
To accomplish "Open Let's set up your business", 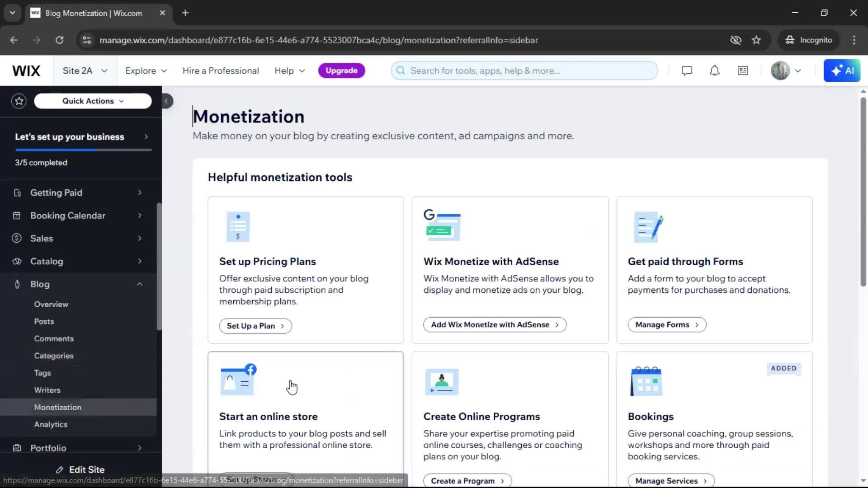I will pos(81,136).
